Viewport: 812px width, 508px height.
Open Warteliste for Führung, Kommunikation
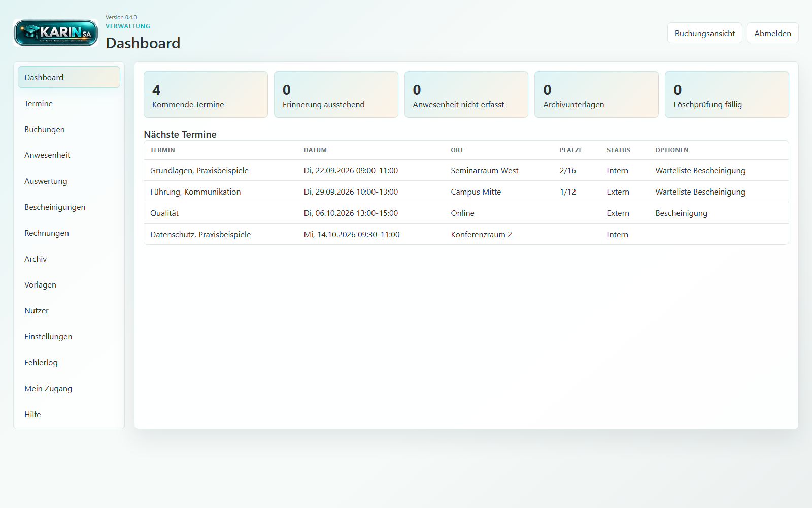click(673, 192)
